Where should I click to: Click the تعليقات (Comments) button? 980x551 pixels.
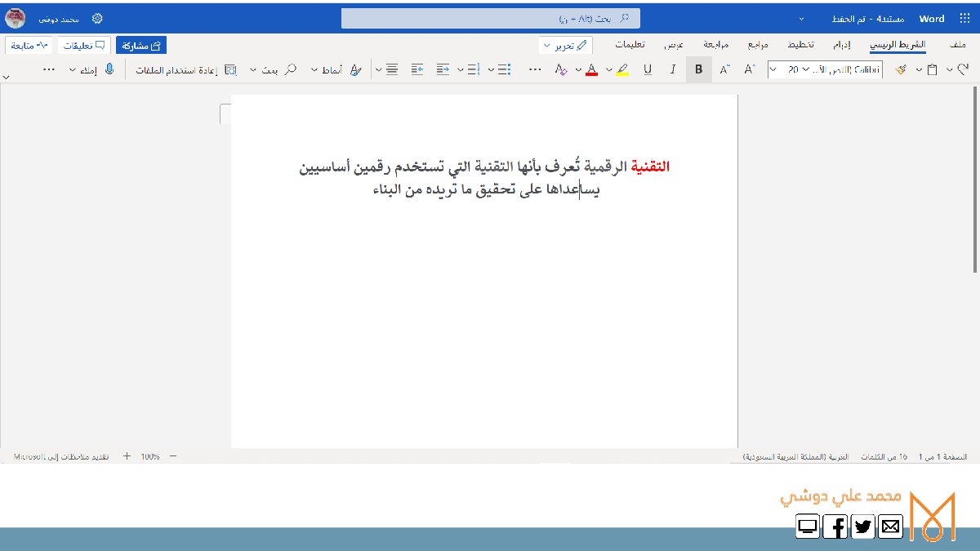point(84,46)
